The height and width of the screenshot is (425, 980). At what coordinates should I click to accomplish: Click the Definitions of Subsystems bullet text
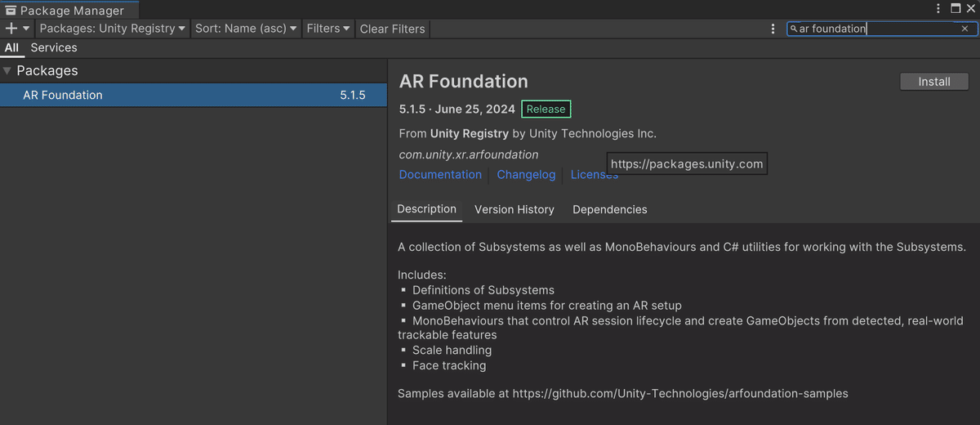click(483, 290)
